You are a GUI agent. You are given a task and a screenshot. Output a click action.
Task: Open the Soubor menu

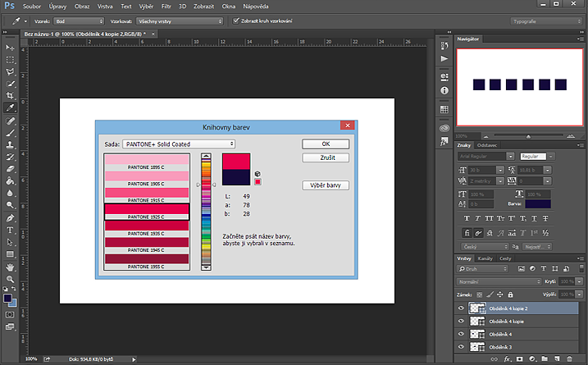point(32,7)
